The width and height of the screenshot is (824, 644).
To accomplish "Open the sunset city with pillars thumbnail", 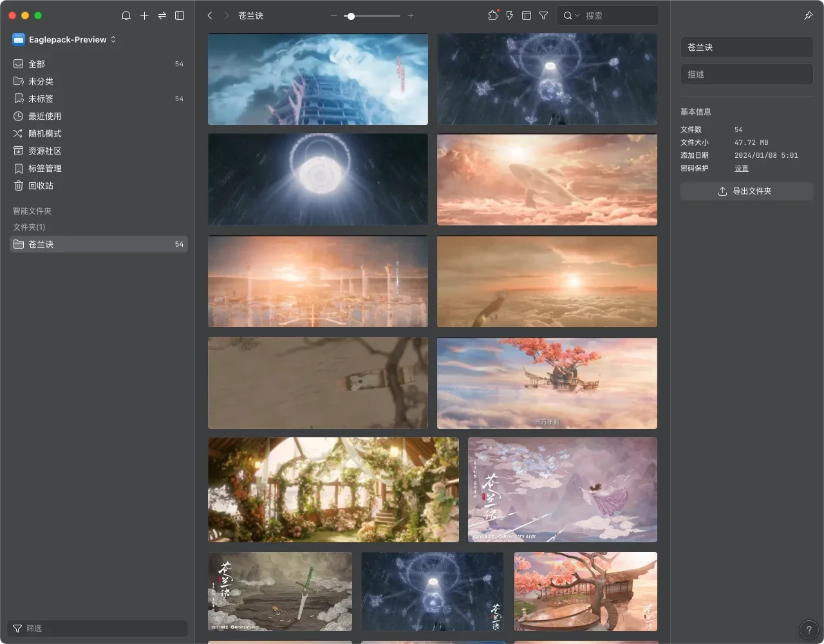I will [x=318, y=281].
